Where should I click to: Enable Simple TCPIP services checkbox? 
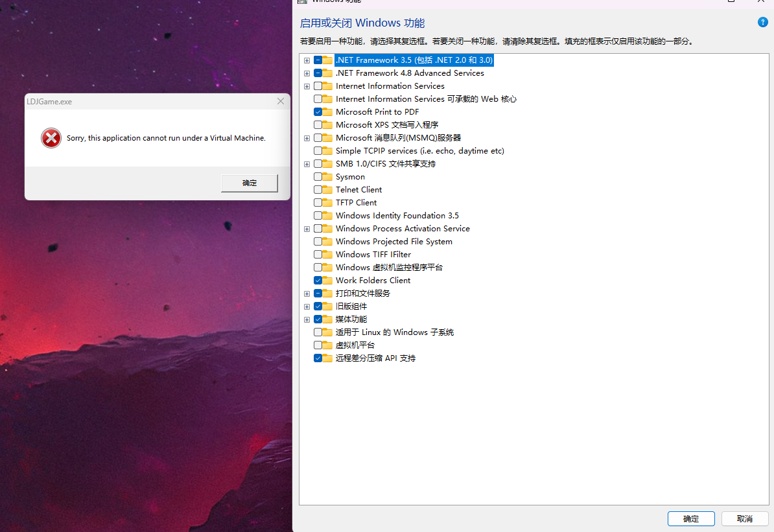[x=318, y=150]
